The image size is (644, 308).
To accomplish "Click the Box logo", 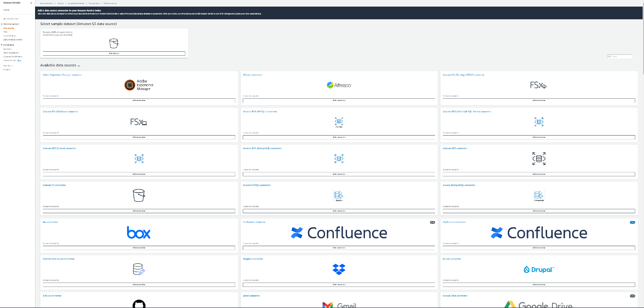I will pyautogui.click(x=139, y=233).
